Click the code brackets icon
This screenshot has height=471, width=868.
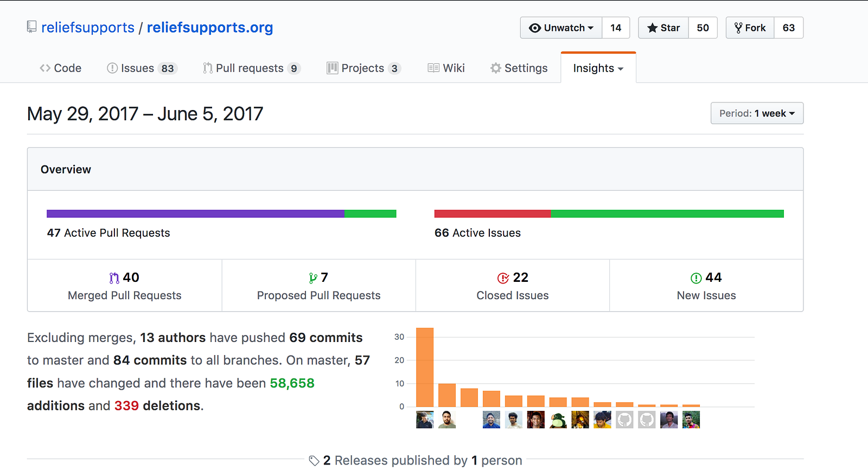pyautogui.click(x=45, y=68)
